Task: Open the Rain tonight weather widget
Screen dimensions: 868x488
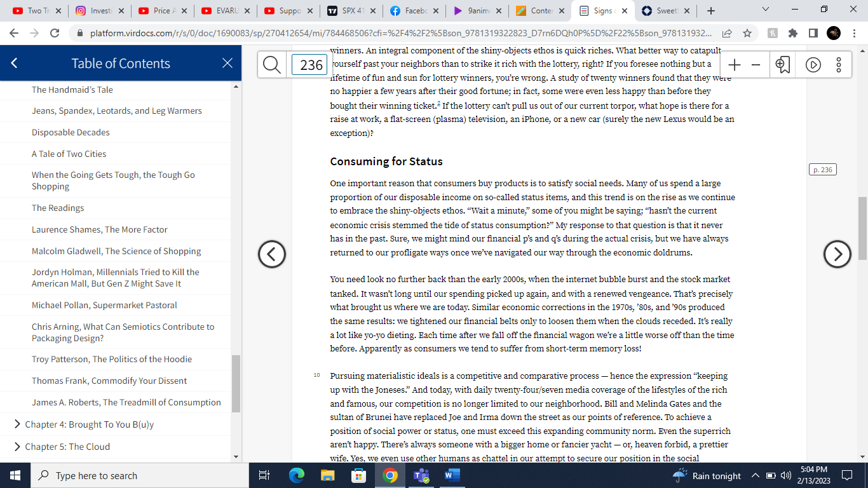Action: point(707,475)
